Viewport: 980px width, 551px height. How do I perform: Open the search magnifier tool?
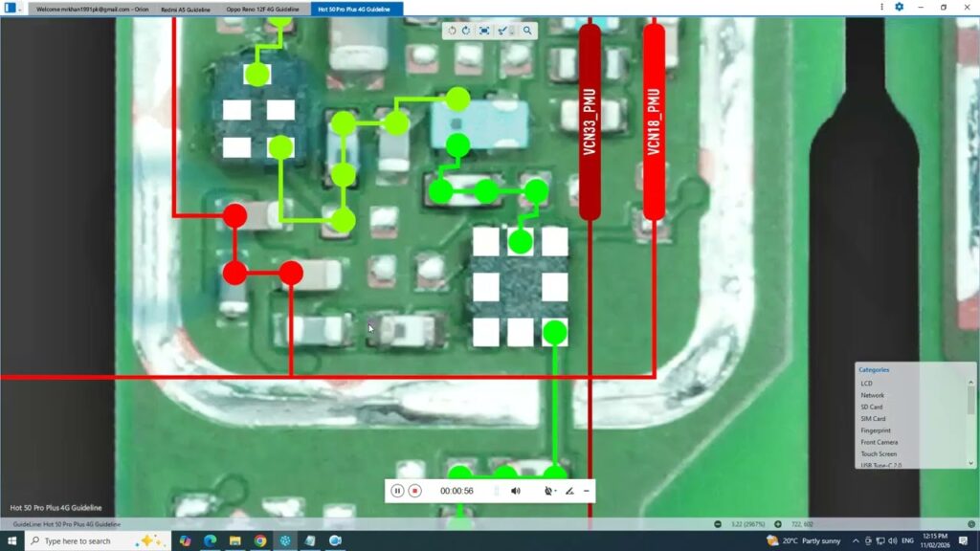[x=527, y=31]
